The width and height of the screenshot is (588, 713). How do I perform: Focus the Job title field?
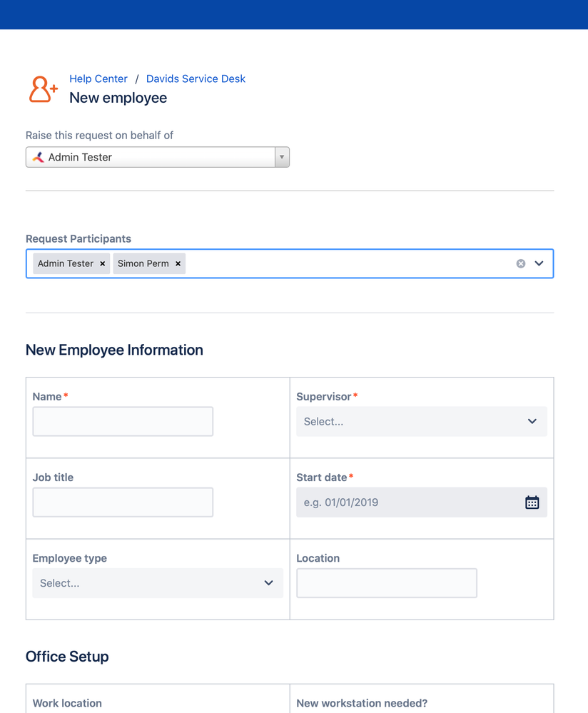(x=123, y=502)
